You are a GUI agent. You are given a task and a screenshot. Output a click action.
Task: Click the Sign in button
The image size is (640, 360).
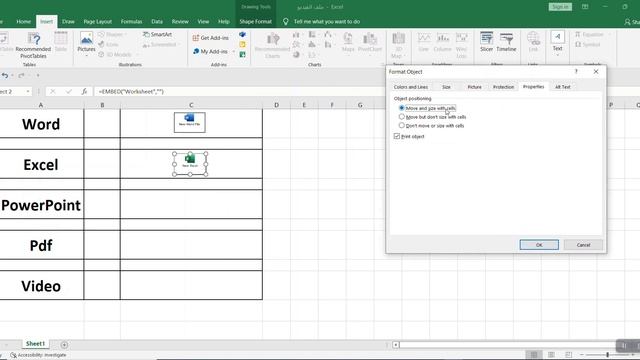[x=560, y=7]
